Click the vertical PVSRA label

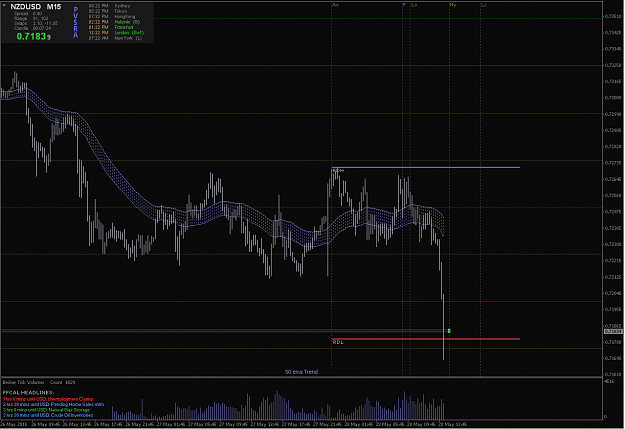tap(75, 22)
